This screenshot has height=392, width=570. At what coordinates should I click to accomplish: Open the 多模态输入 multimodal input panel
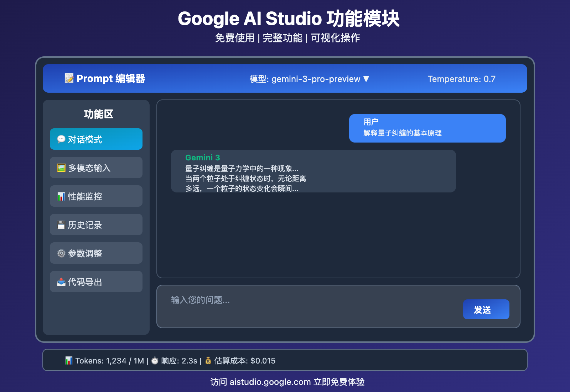click(61, 167)
